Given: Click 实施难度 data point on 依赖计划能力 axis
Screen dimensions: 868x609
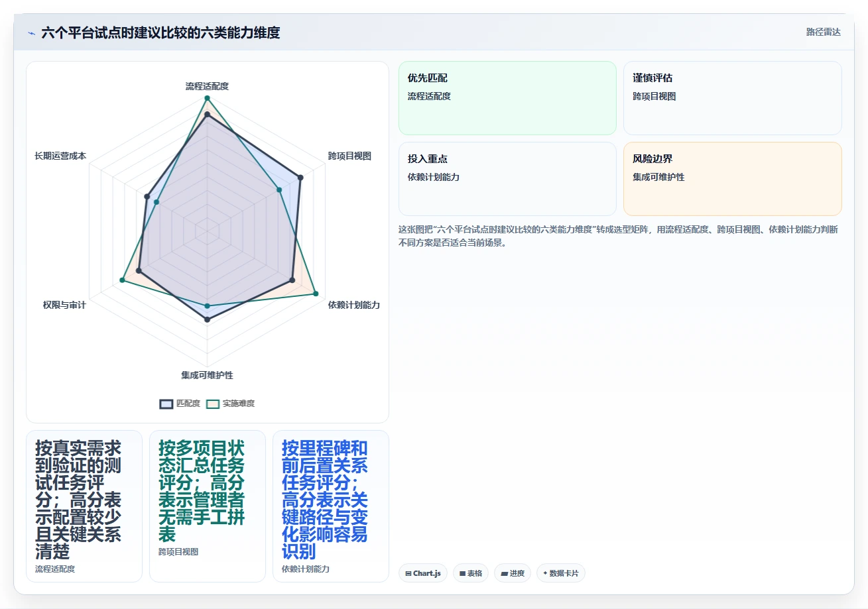Looking at the screenshot, I should (315, 294).
